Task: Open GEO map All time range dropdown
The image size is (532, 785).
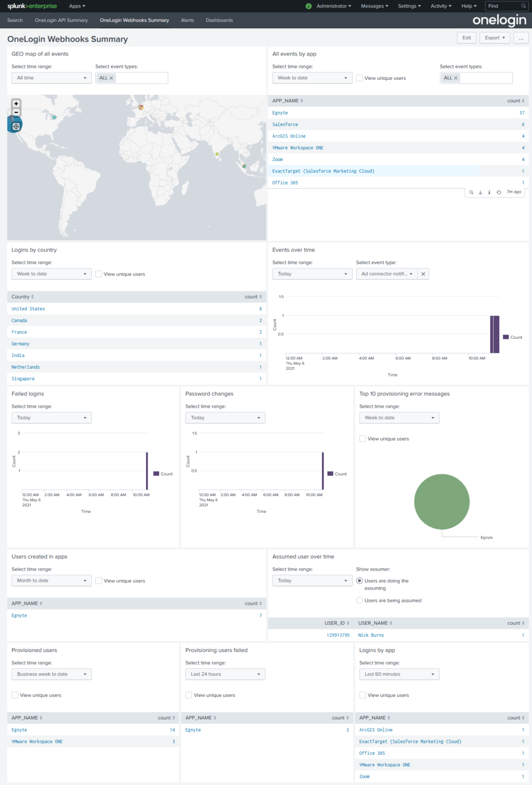Action: click(51, 78)
